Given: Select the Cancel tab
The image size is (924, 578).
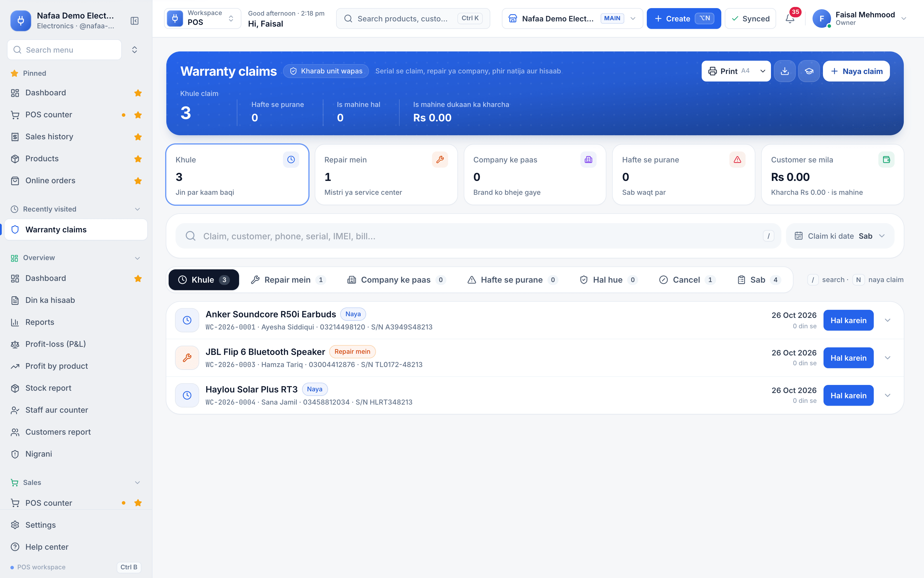Looking at the screenshot, I should pos(687,280).
